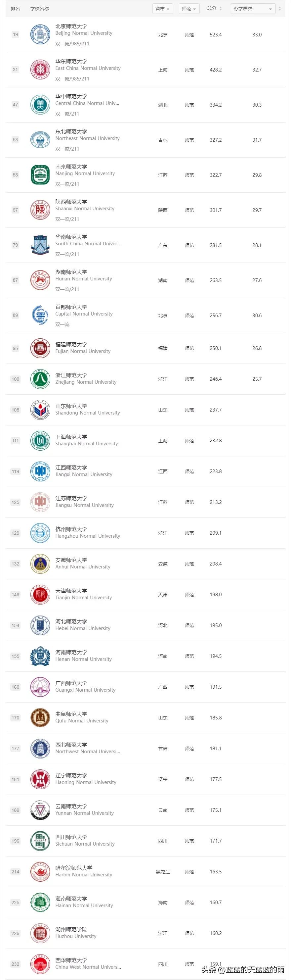Click East China Normal University emblem

[40, 70]
